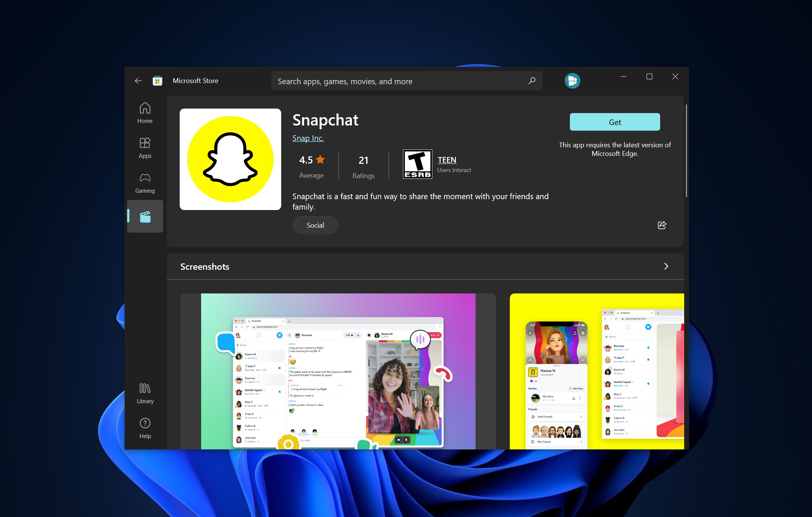Click the page vertical scrollbar
The height and width of the screenshot is (517, 812).
coord(686,151)
